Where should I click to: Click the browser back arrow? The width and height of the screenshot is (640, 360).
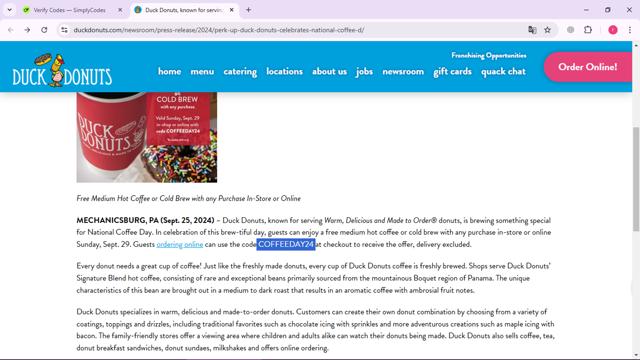(11, 30)
